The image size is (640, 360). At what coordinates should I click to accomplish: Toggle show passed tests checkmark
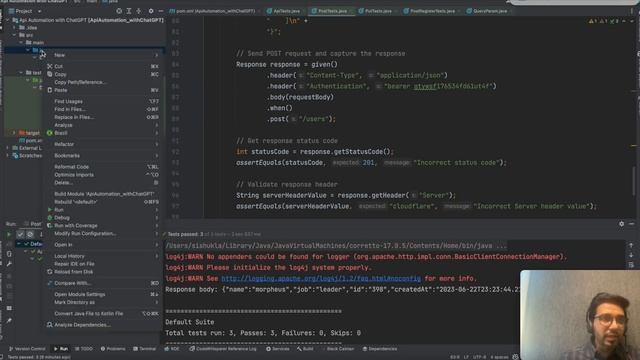[20, 234]
